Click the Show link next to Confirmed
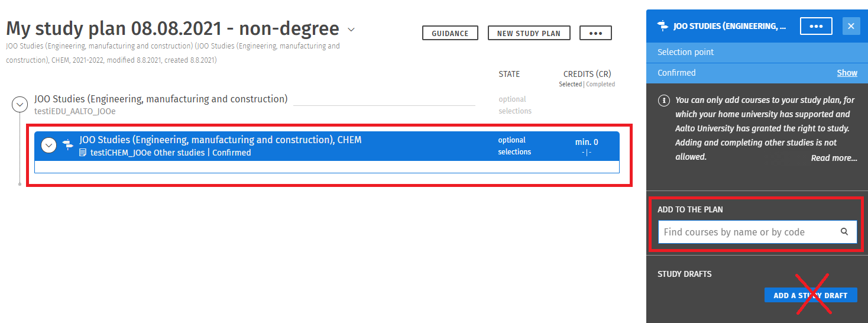The width and height of the screenshot is (868, 323). pos(847,73)
